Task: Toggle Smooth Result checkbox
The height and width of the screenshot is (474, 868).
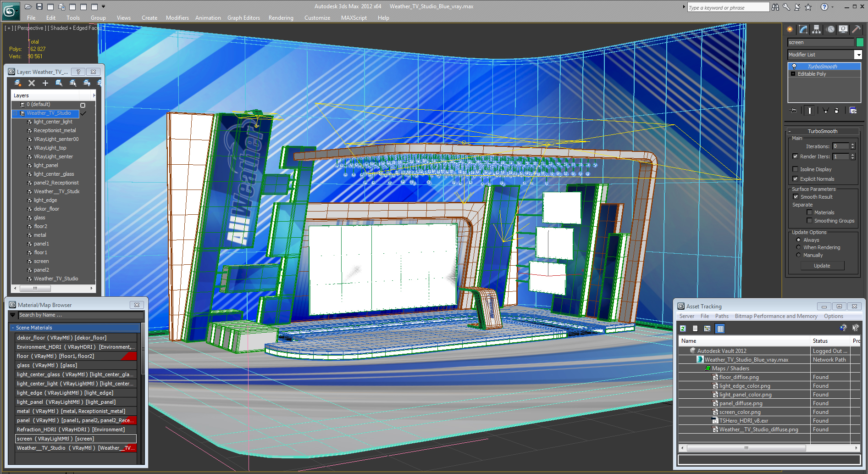Action: 796,197
